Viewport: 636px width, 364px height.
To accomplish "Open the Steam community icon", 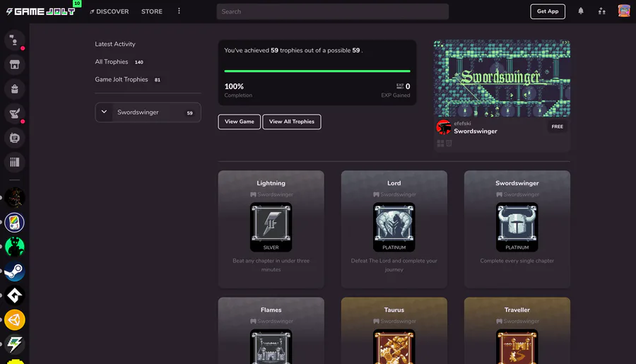I will click(15, 271).
